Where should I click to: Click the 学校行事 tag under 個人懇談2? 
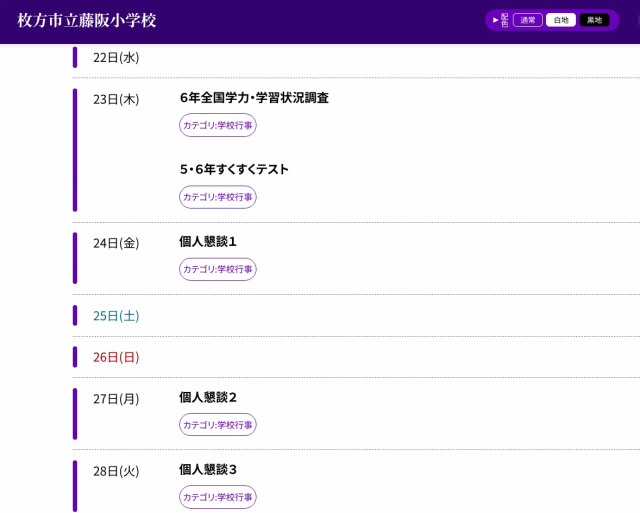[218, 425]
